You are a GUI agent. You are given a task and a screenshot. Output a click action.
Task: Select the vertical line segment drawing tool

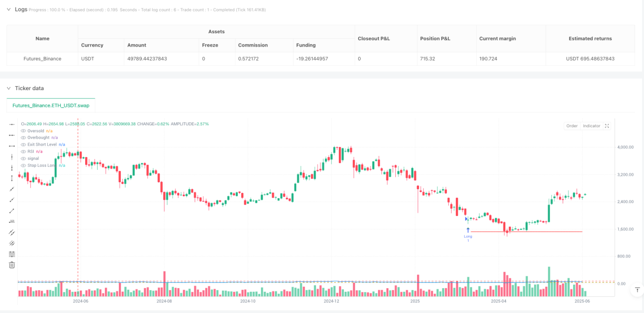tap(12, 178)
